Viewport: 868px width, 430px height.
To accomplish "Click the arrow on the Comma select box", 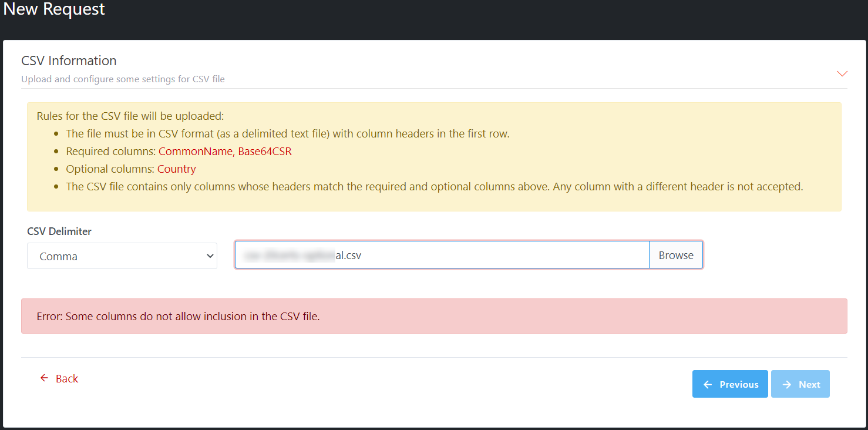I will (210, 256).
